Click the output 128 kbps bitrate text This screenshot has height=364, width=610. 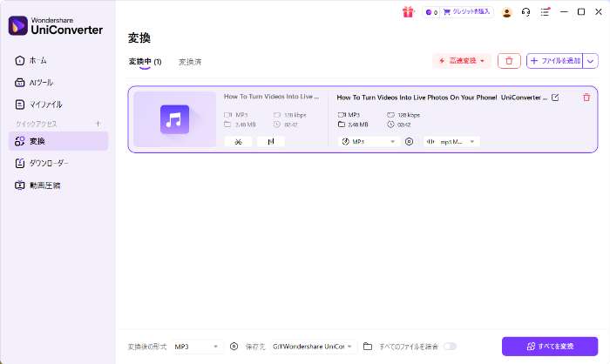pyautogui.click(x=409, y=115)
